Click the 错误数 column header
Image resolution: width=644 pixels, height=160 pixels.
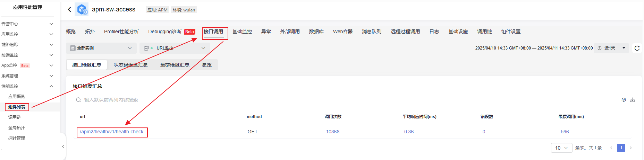[x=487, y=117]
